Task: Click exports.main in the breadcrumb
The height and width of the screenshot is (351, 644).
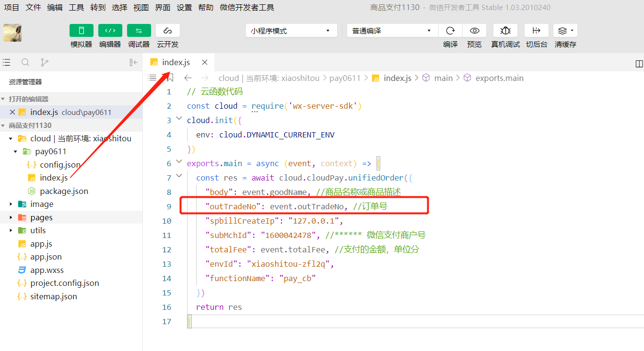Action: coord(500,78)
